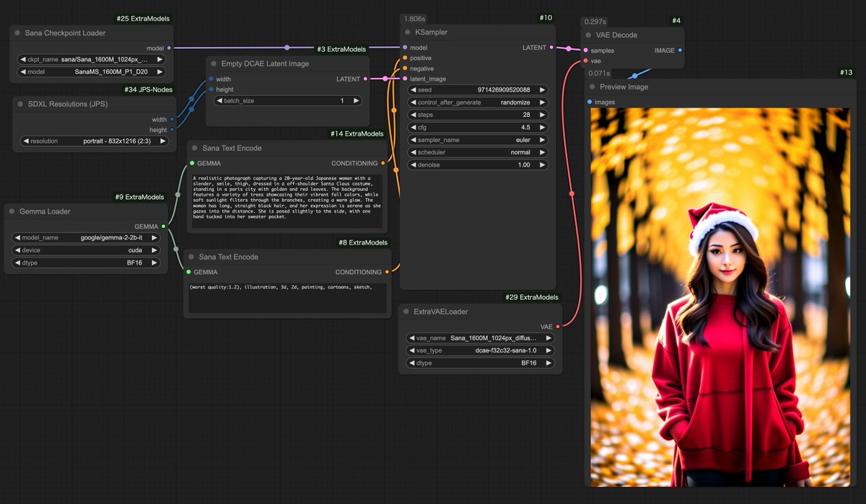The image size is (866, 504).
Task: Click the KSampler LATENT output port
Action: coord(551,48)
